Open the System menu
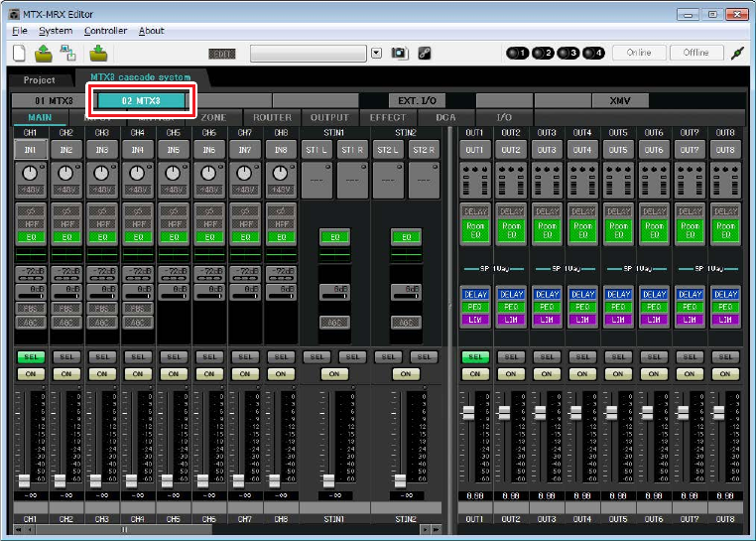Image resolution: width=756 pixels, height=541 pixels. (56, 31)
